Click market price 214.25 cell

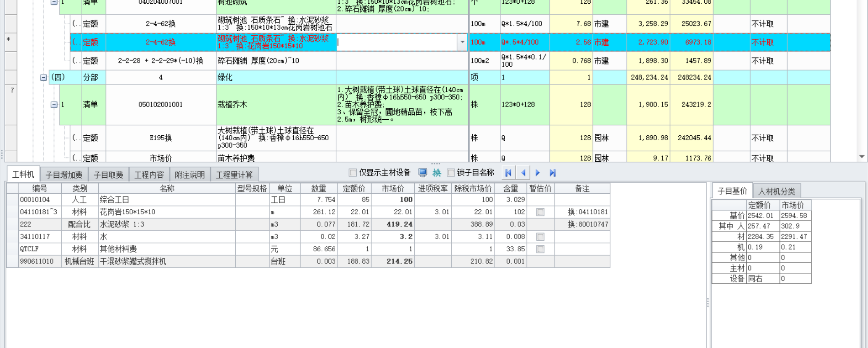393,262
